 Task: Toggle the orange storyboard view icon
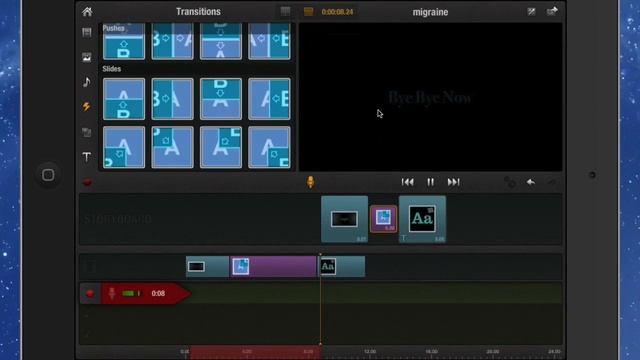(x=309, y=11)
